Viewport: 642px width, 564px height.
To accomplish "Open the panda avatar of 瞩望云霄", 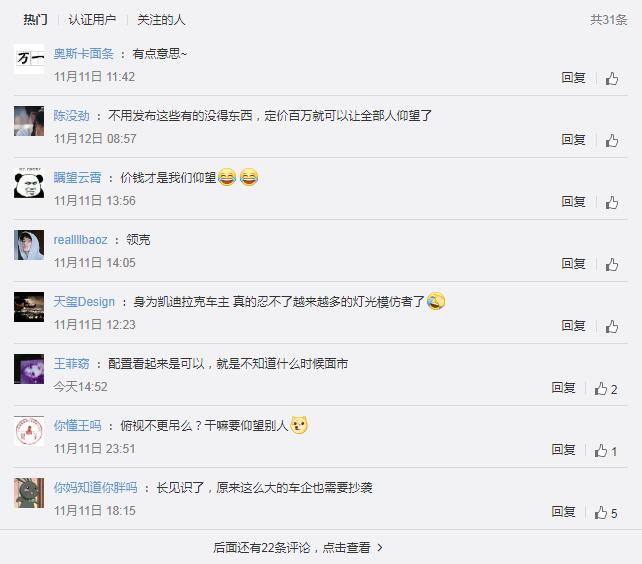I will pyautogui.click(x=29, y=183).
